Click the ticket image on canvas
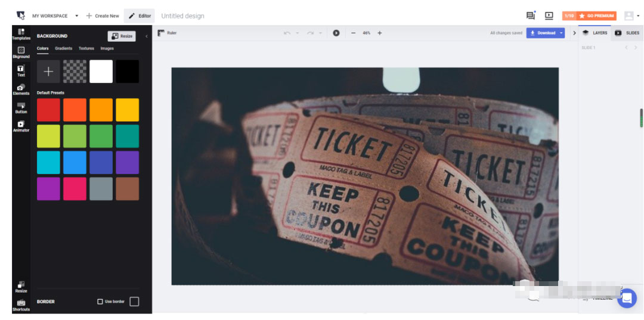The height and width of the screenshot is (320, 644). point(365,176)
